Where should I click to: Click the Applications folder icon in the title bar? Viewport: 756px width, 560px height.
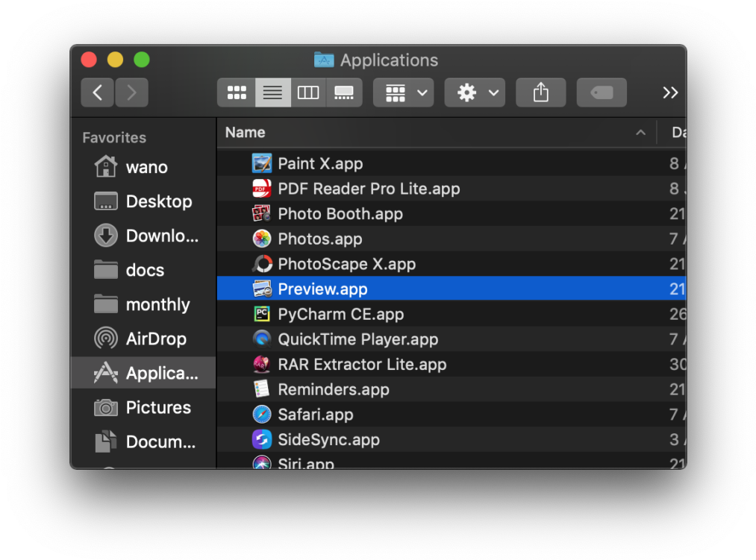click(x=324, y=60)
